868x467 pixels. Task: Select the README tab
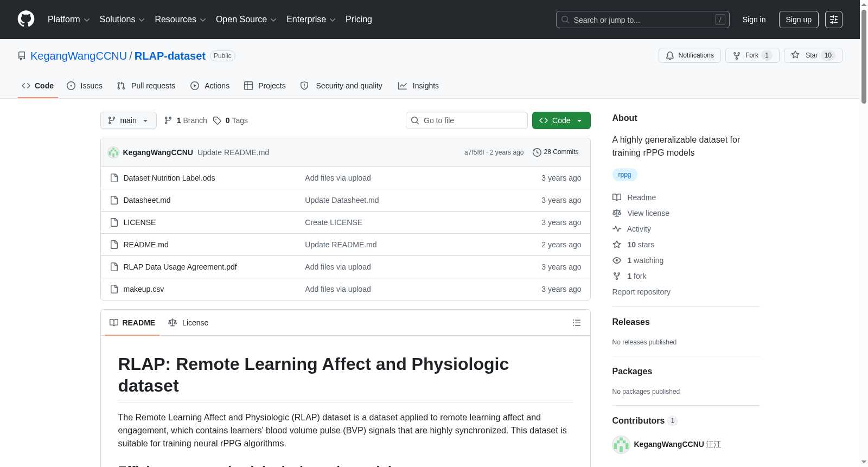click(132, 323)
